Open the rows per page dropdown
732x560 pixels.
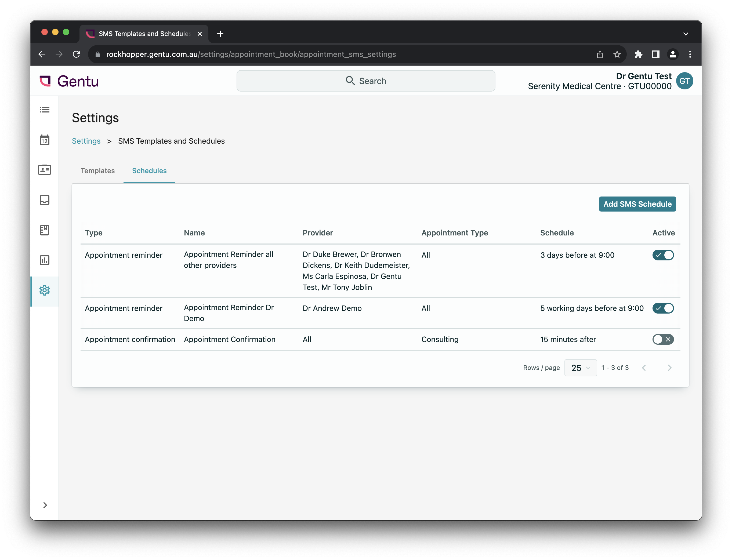coord(580,368)
